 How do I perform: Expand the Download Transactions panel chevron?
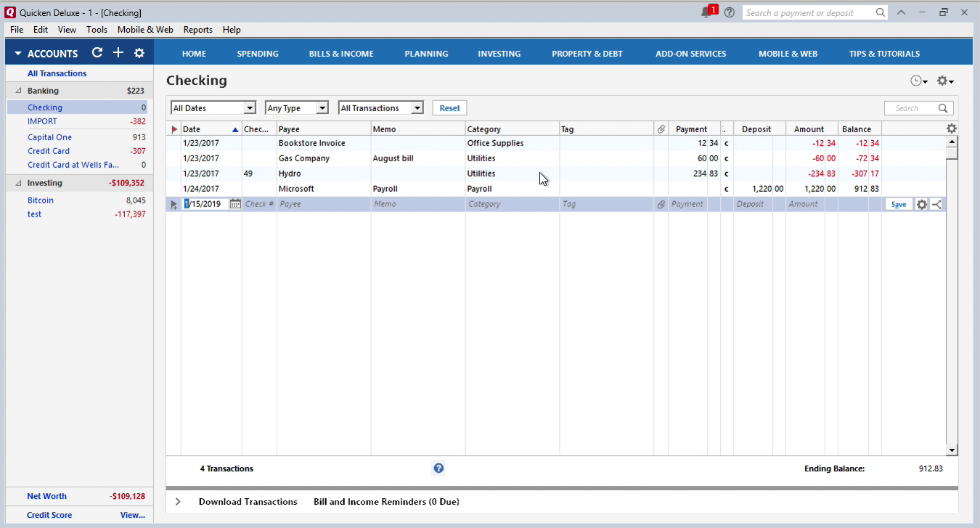pyautogui.click(x=178, y=501)
